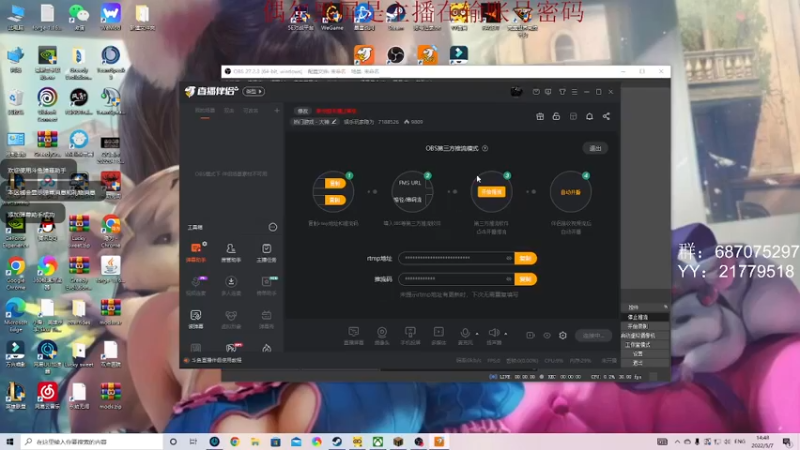The width and height of the screenshot is (800, 450).
Task: Open the room-manager assistant tool with the person icon
Action: point(231,252)
